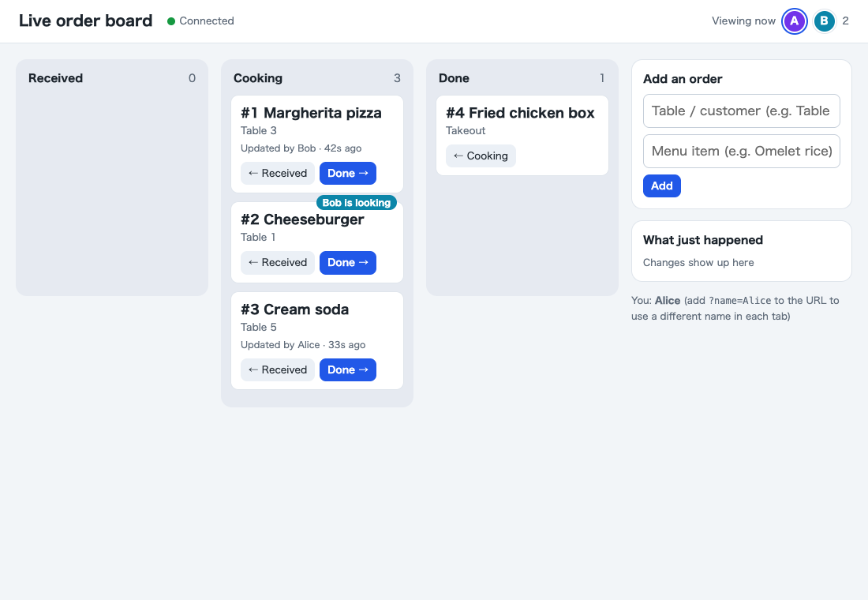Image resolution: width=868 pixels, height=600 pixels.
Task: Click the viewer count "2"
Action: tap(845, 21)
